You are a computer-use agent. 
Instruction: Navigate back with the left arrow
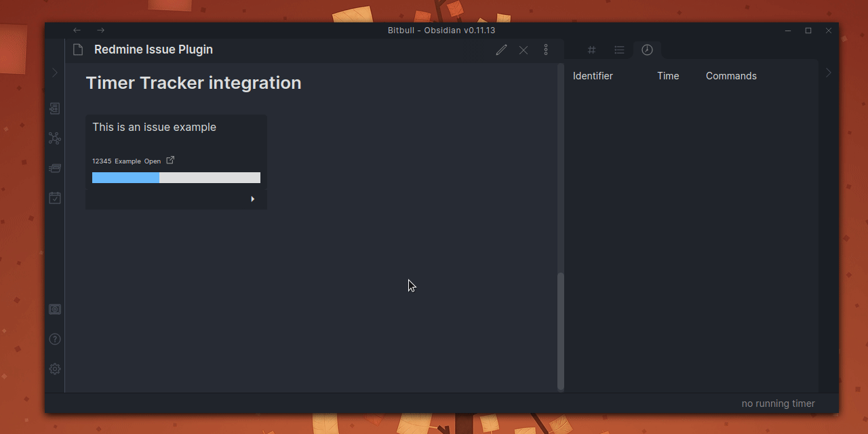pyautogui.click(x=77, y=30)
